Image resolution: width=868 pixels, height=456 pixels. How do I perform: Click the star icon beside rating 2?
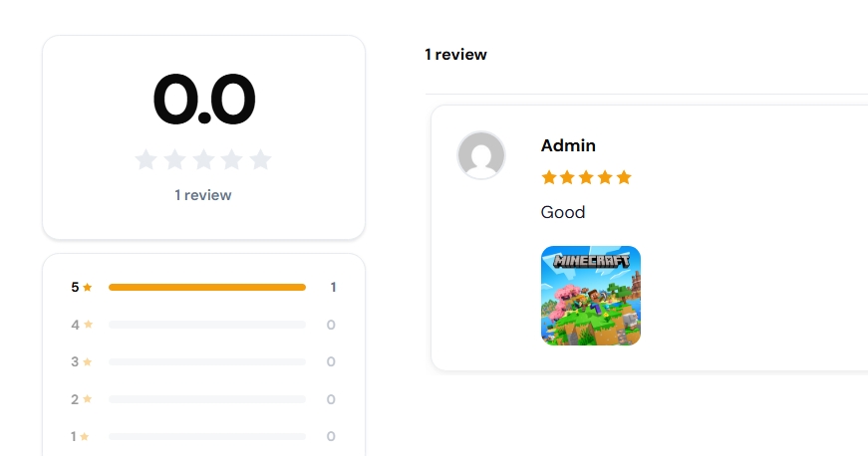[x=88, y=399]
